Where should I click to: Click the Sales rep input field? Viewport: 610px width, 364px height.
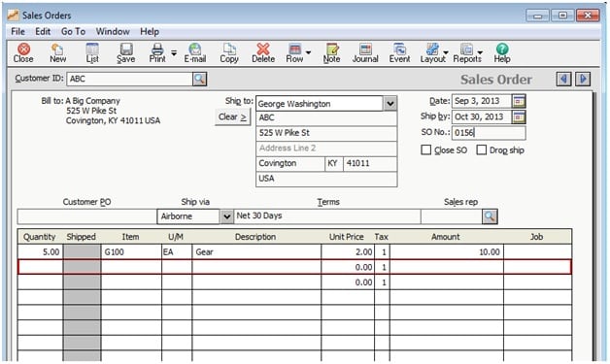pyautogui.click(x=452, y=216)
